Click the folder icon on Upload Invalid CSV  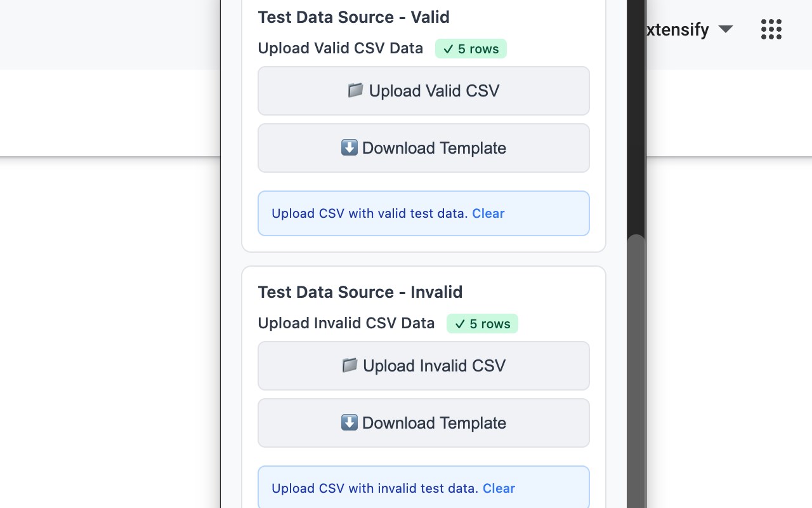click(x=350, y=366)
